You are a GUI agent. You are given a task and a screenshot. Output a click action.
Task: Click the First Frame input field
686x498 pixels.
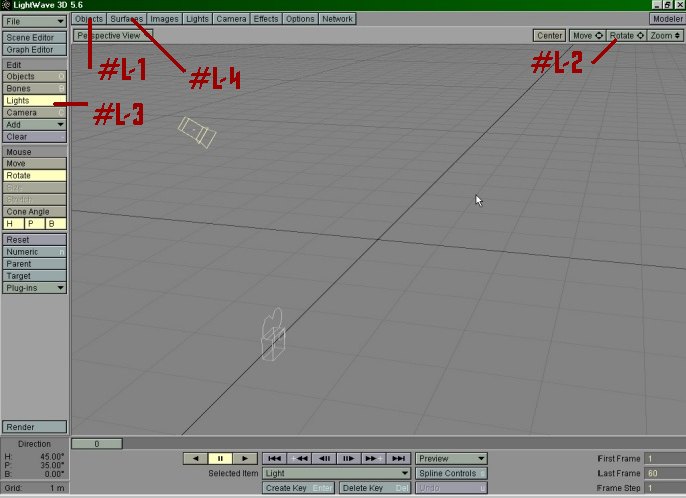tap(665, 459)
